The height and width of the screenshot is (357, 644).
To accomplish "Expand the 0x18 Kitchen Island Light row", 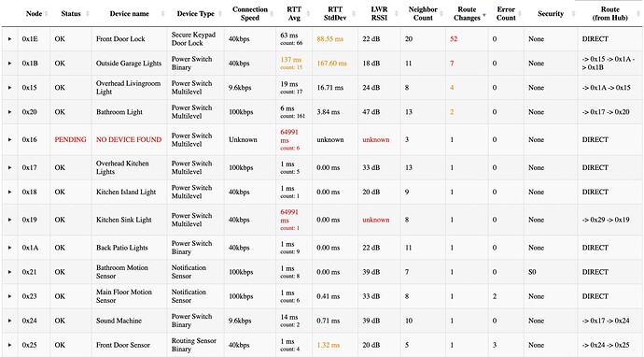I will (x=10, y=193).
